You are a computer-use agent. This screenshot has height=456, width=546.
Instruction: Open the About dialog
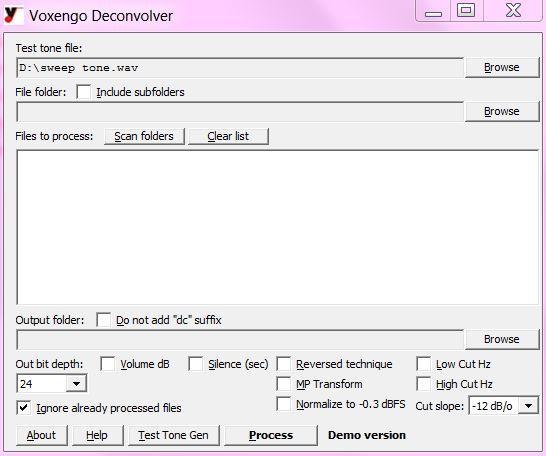pyautogui.click(x=41, y=435)
